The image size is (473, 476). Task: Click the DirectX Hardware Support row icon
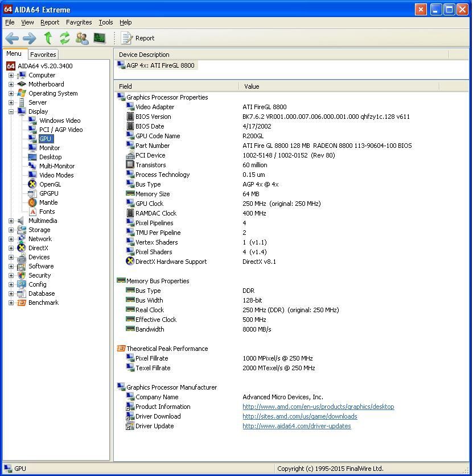(x=130, y=261)
